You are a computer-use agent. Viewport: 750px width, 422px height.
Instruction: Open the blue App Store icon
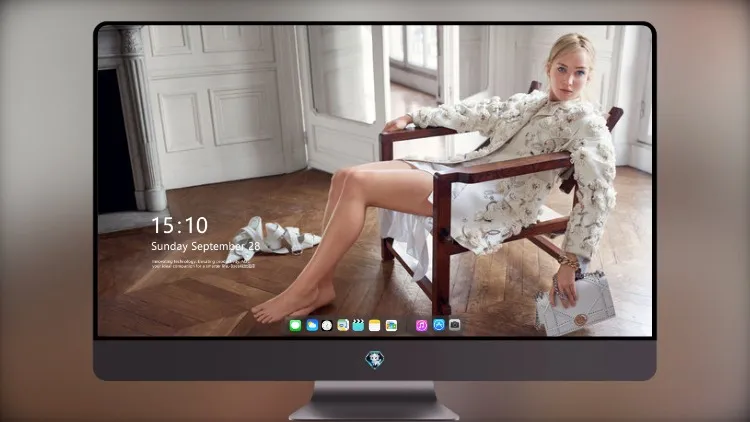pyautogui.click(x=439, y=325)
